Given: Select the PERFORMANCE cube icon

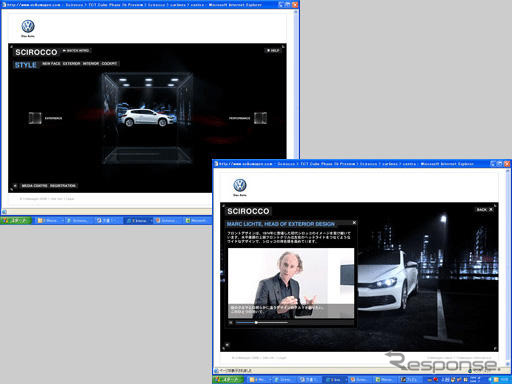Looking at the screenshot, I should 260,118.
